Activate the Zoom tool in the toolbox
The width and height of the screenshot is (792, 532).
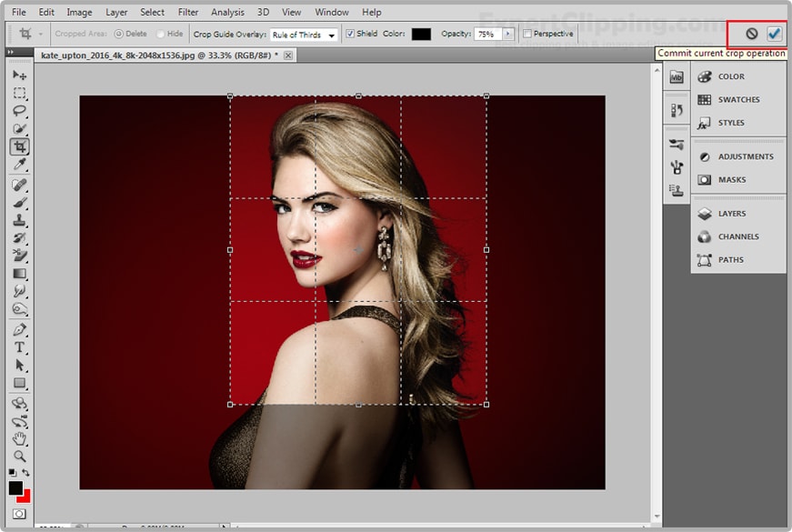19,456
